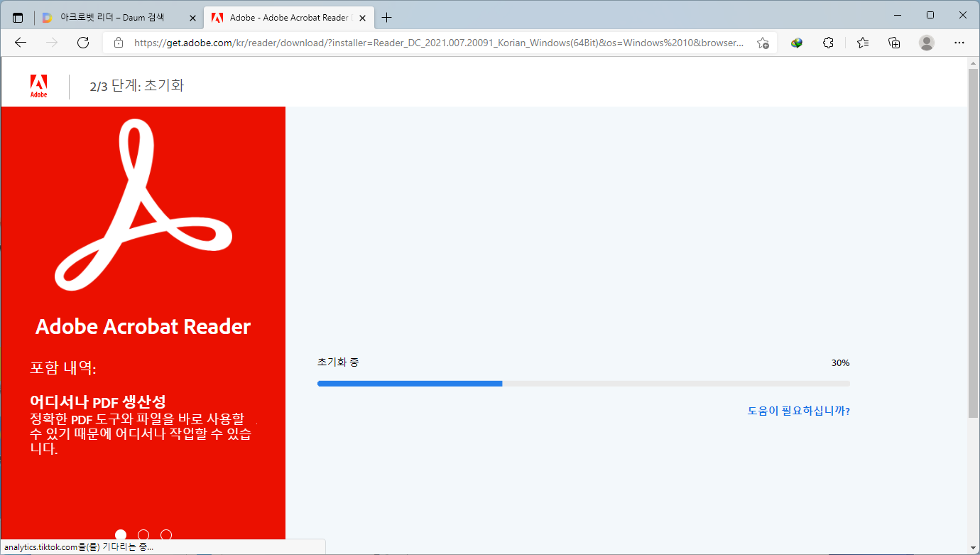Close the Edge browser window
The image size is (980, 555).
(x=963, y=15)
